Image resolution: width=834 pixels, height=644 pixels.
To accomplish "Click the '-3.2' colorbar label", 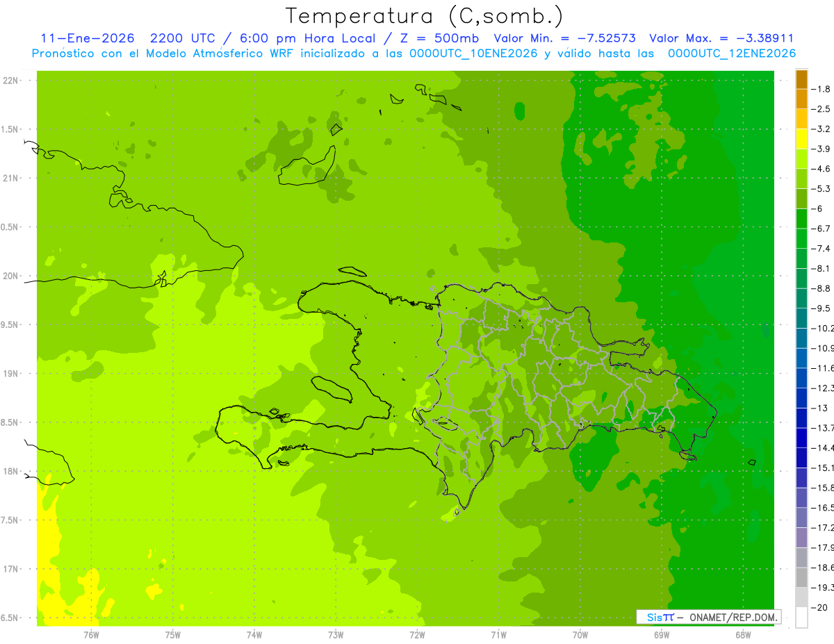I will pos(821,129).
